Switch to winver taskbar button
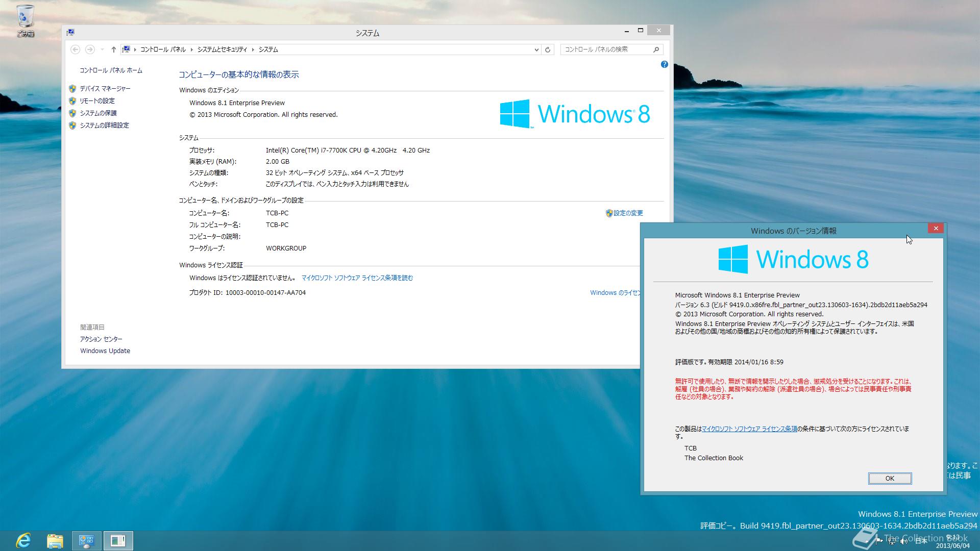980x551 pixels. click(118, 541)
